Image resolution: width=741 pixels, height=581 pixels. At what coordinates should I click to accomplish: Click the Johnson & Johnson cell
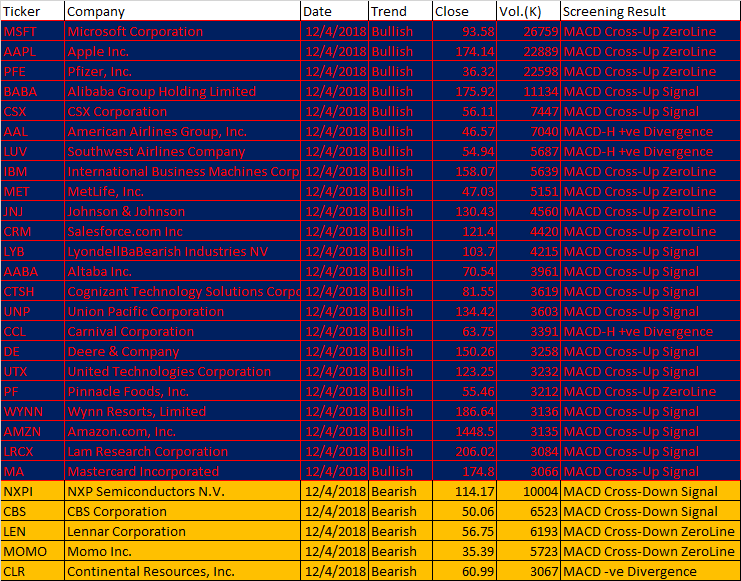(x=182, y=211)
